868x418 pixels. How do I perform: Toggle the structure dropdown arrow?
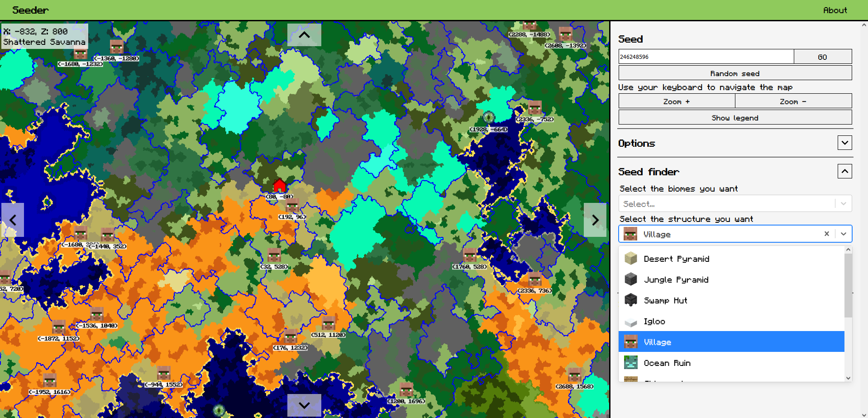pyautogui.click(x=844, y=234)
